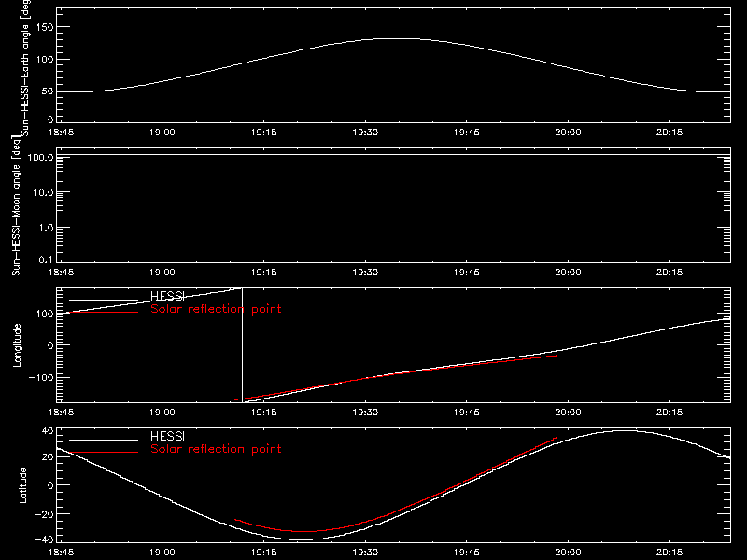Click the 100 tick on Sun-HESSI-Earth angle axis
The width and height of the screenshot is (747, 560).
coord(45,60)
